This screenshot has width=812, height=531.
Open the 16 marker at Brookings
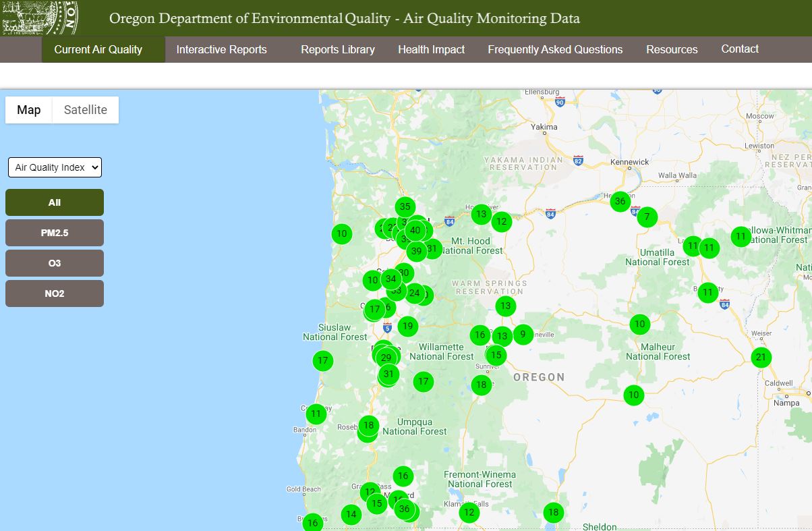pyautogui.click(x=312, y=522)
